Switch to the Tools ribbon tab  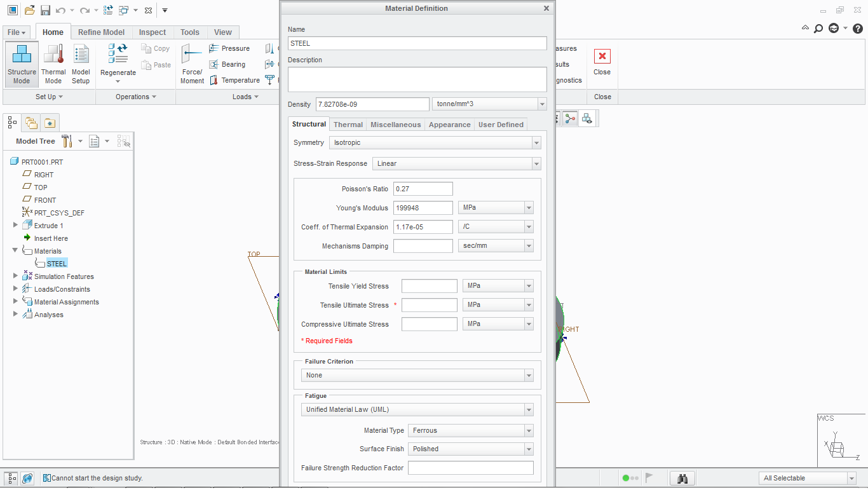point(189,32)
